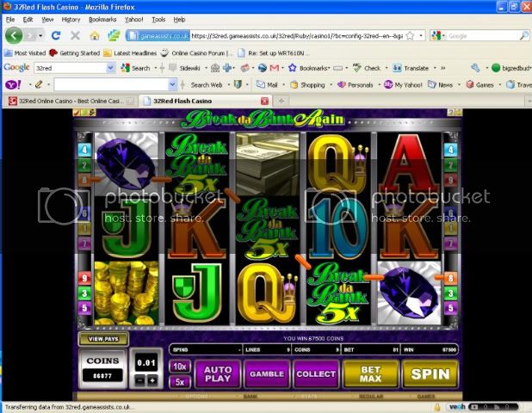Open Google toolbar wrench settings

[475, 68]
